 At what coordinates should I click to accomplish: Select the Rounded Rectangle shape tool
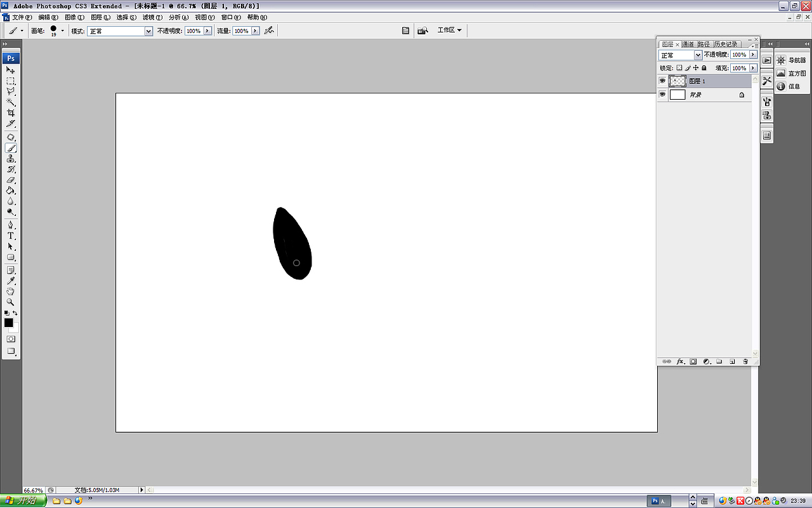(11, 257)
